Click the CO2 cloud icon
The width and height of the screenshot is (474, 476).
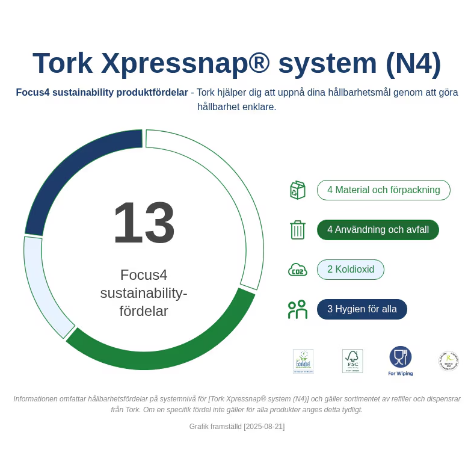pyautogui.click(x=297, y=270)
